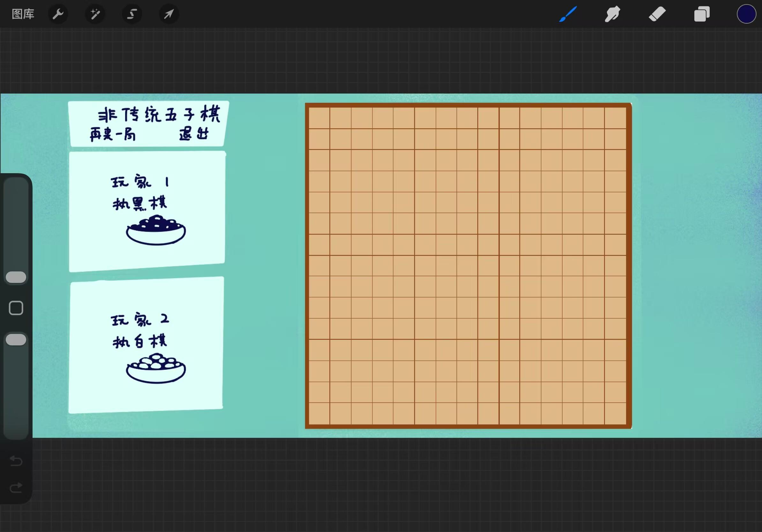
Task: Activate the Selection tool
Action: [132, 14]
